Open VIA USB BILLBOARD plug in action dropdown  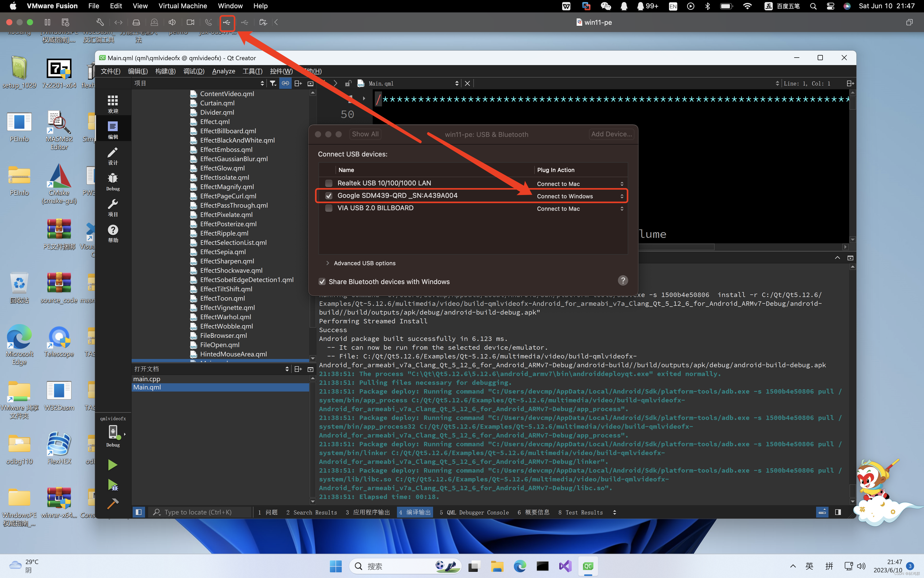point(580,209)
